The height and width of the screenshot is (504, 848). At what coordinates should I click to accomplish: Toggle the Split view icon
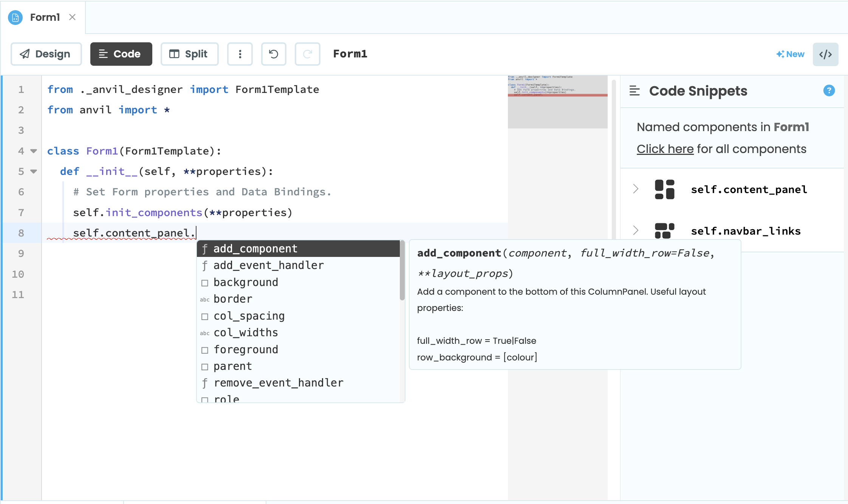189,54
